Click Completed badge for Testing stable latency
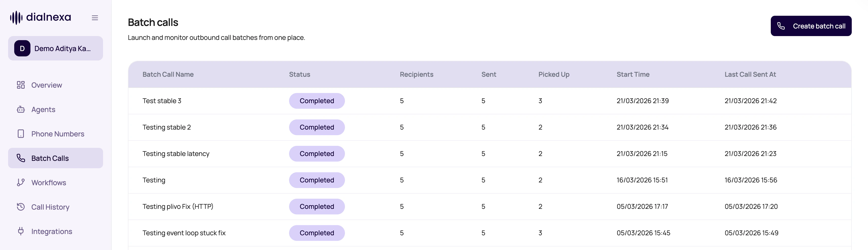 tap(317, 153)
